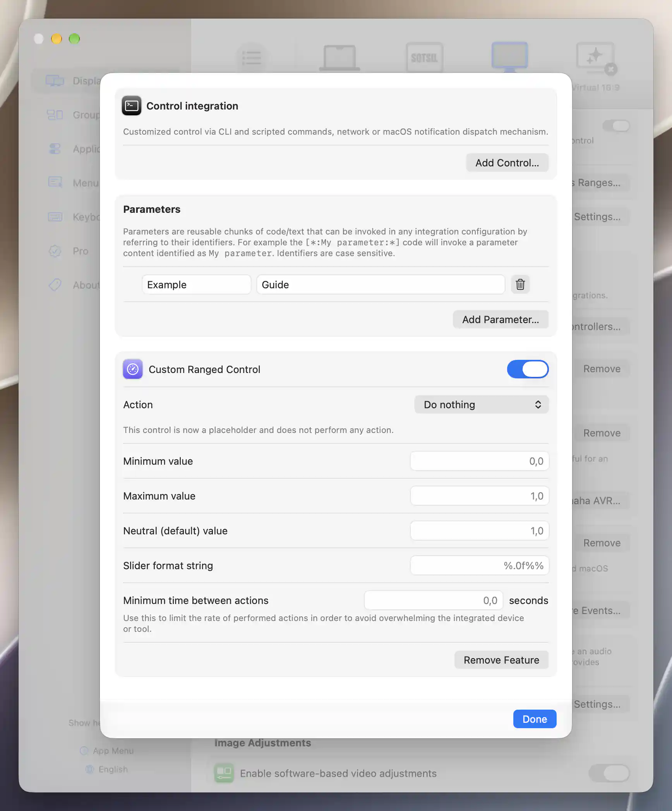Select the list overview icon in the top toolbar
The image size is (672, 811).
[x=252, y=58]
